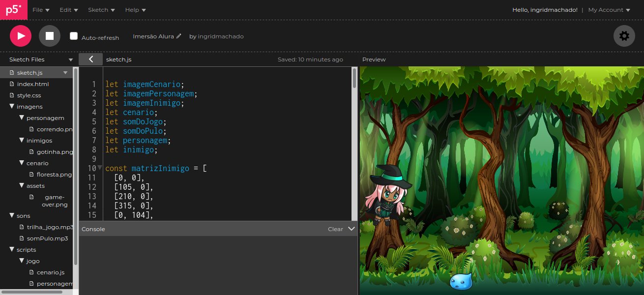Collapse sidebar with the left chevron button
The width and height of the screenshot is (644, 295).
pos(90,59)
